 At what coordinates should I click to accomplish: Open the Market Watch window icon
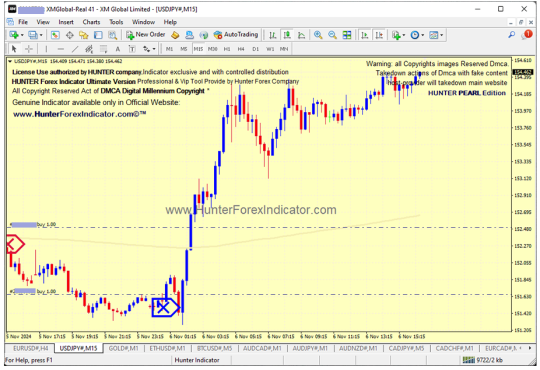coord(55,35)
